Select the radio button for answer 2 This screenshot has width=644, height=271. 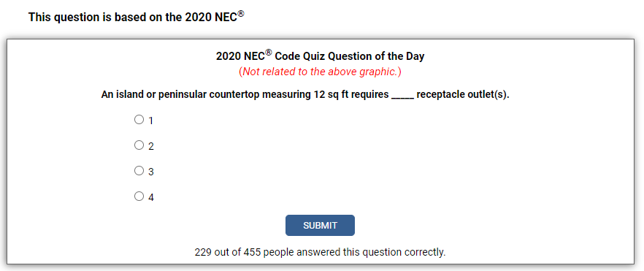(x=139, y=145)
